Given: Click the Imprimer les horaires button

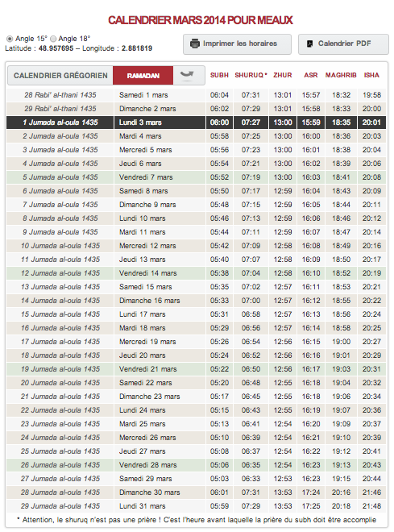Looking at the screenshot, I should pyautogui.click(x=237, y=44).
